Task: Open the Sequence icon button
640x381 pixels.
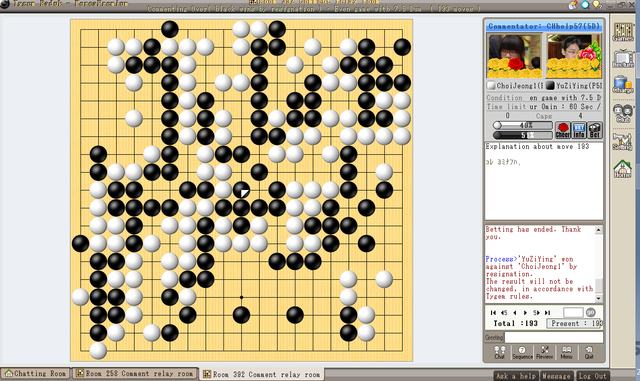Action: (x=522, y=352)
